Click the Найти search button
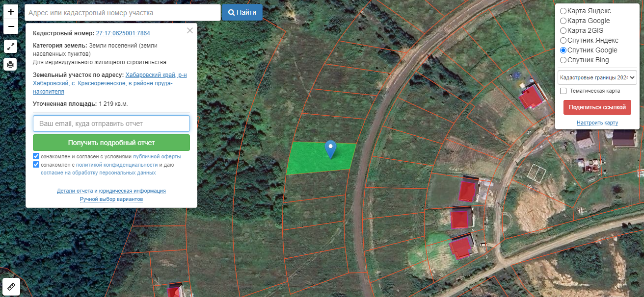The width and height of the screenshot is (644, 297). coord(242,12)
